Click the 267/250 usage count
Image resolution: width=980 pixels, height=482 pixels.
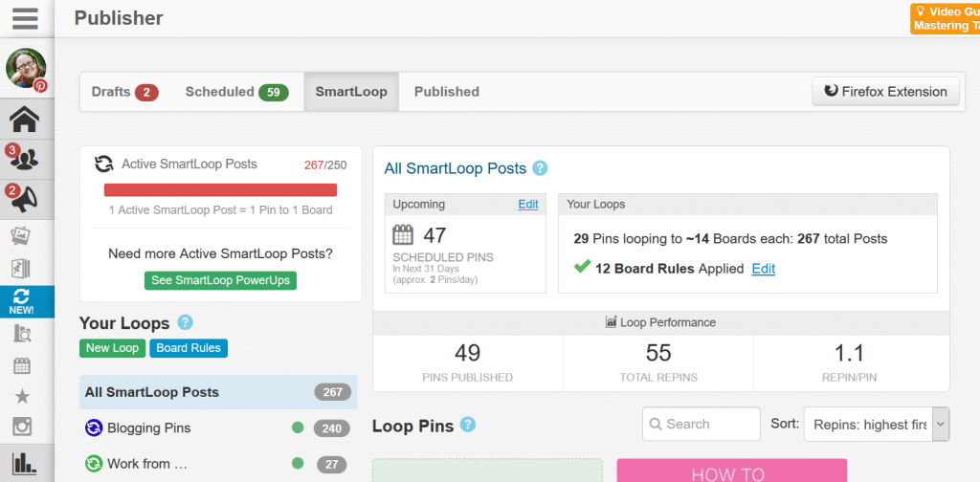pyautogui.click(x=325, y=165)
